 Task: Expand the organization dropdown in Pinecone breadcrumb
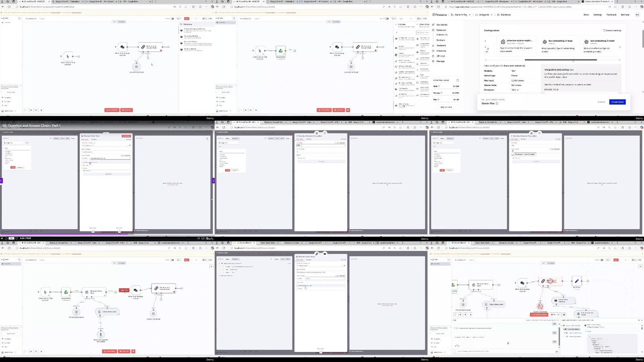pyautogui.click(x=470, y=15)
